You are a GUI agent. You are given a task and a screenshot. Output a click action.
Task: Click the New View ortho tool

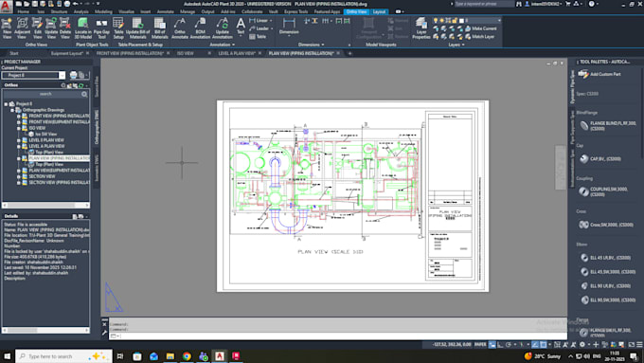point(7,28)
